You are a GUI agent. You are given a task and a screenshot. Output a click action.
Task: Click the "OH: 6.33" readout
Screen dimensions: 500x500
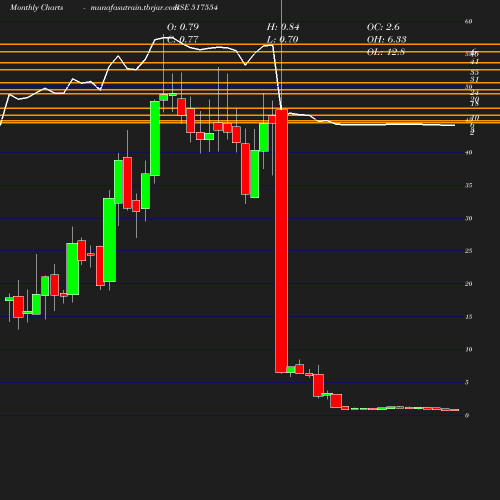(x=386, y=39)
